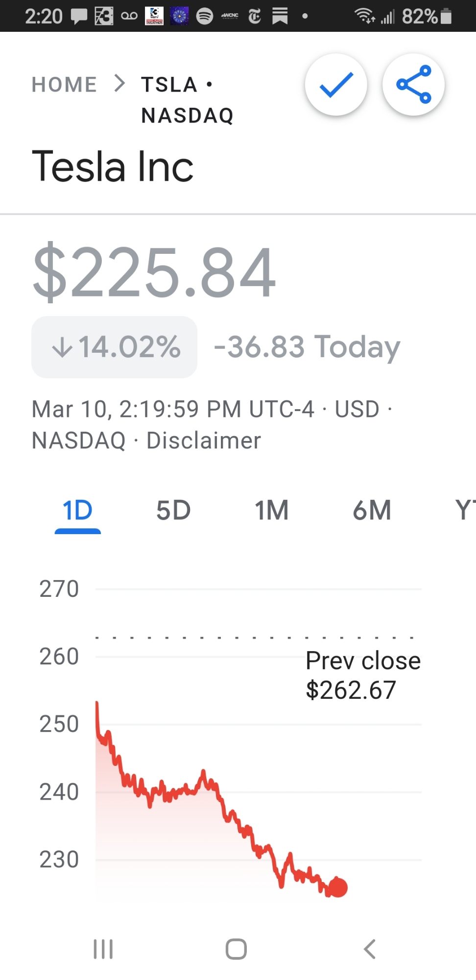Tap the message notification icon
This screenshot has width=476, height=980.
79,17
